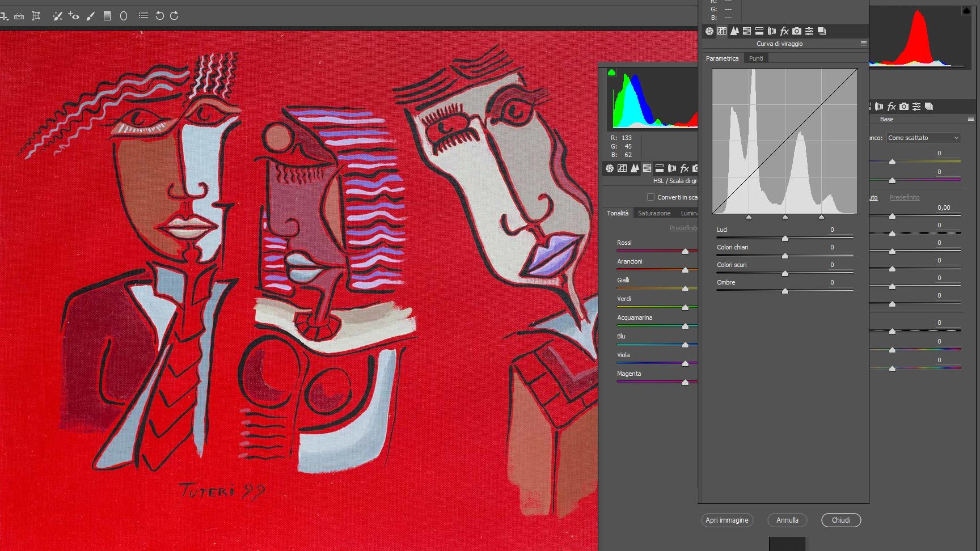Viewport: 980px width, 551px height.
Task: Select the Crop tool in top toolbar
Action: pos(3,16)
